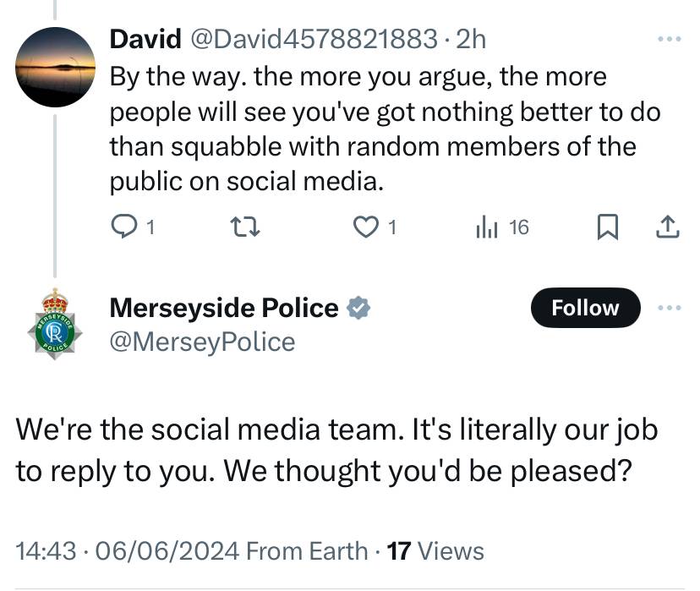
Task: Open the 2h timestamp on David's tweet
Action: pos(471,39)
